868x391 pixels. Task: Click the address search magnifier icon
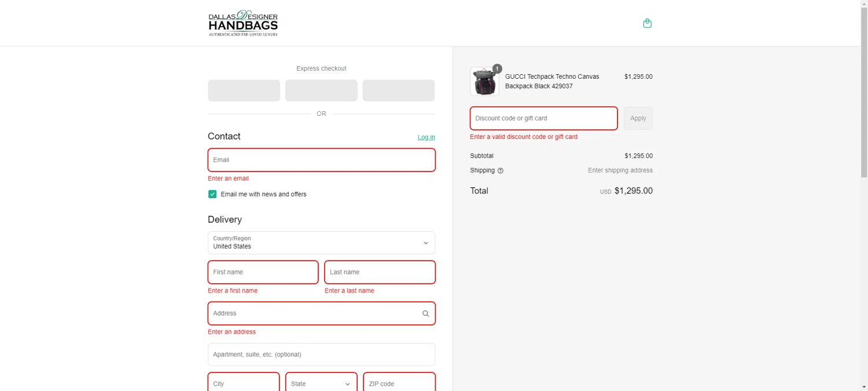pyautogui.click(x=425, y=313)
